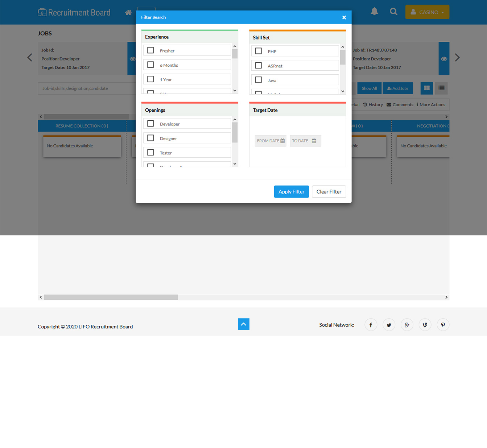Focus the Job-id, skills, designation search box
The height and width of the screenshot is (448, 487).
pos(87,88)
